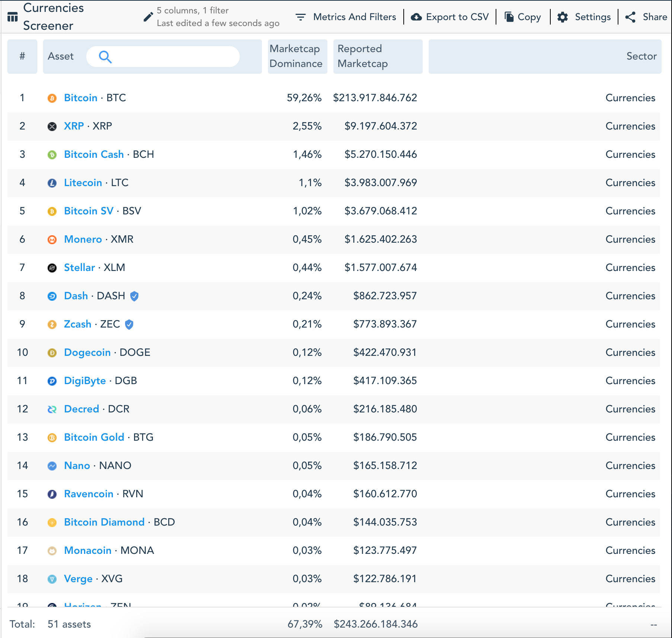Image resolution: width=672 pixels, height=638 pixels.
Task: Click the Copy button label
Action: pos(529,17)
